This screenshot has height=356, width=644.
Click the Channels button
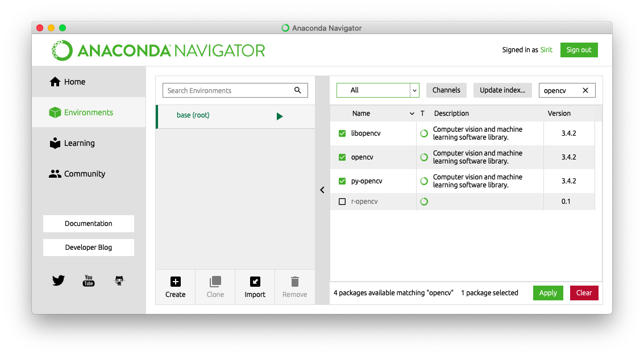pos(446,90)
